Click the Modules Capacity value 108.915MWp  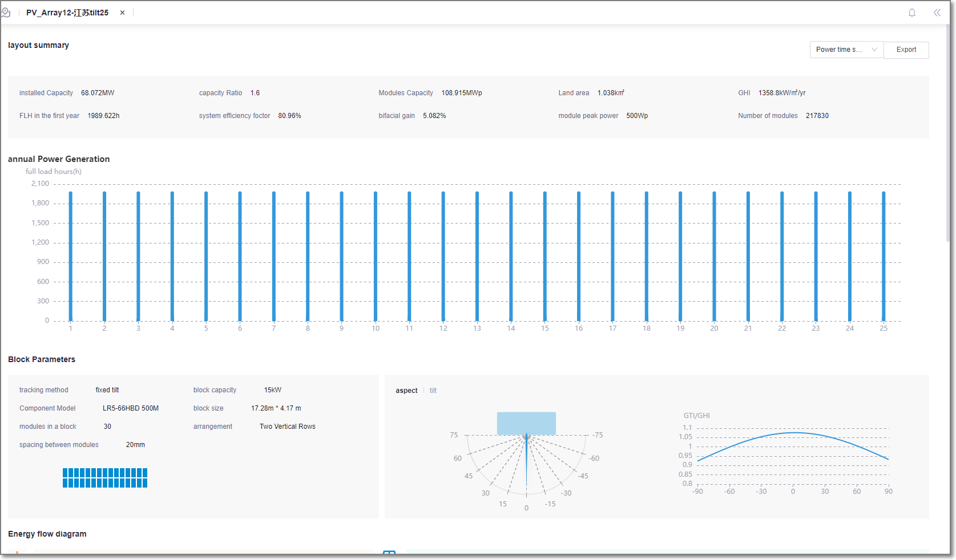click(462, 93)
